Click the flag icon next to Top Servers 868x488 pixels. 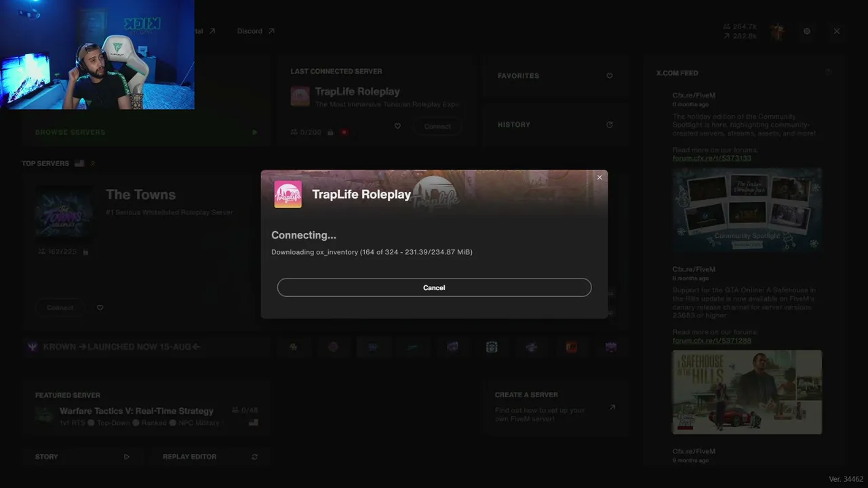79,163
